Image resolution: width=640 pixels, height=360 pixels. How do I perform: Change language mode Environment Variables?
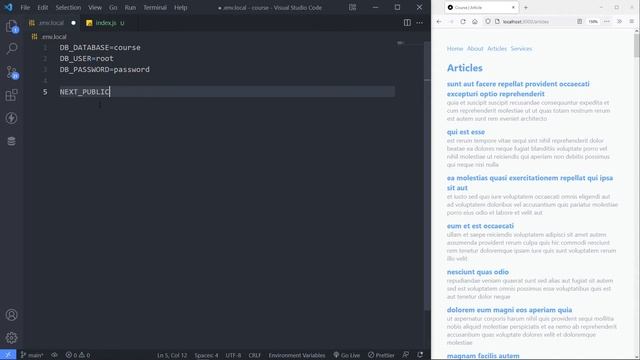pyautogui.click(x=297, y=355)
